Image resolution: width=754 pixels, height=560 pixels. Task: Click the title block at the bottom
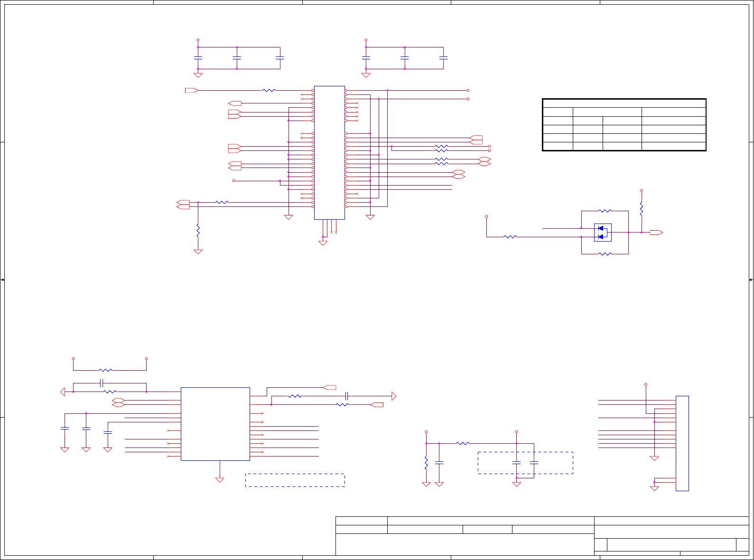pos(542,536)
